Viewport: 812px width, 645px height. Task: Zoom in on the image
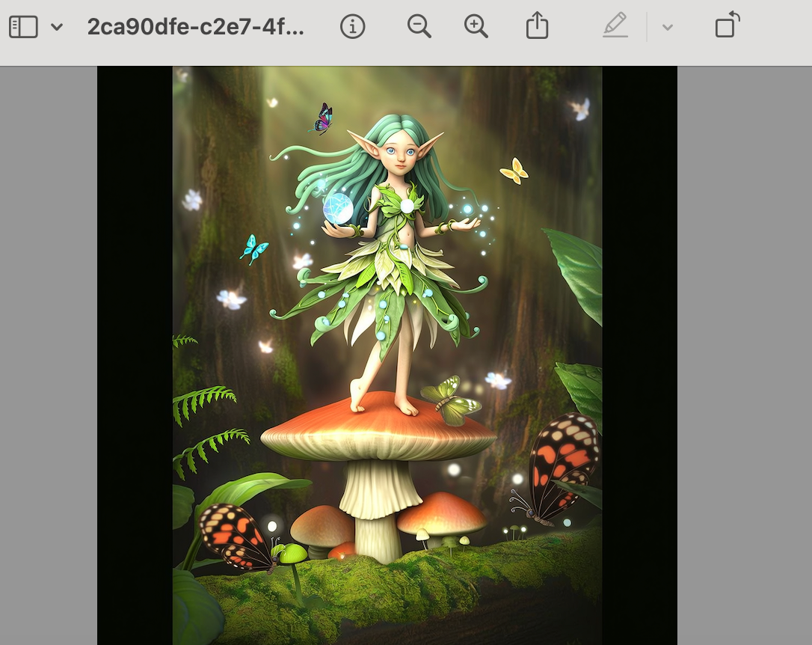[476, 26]
